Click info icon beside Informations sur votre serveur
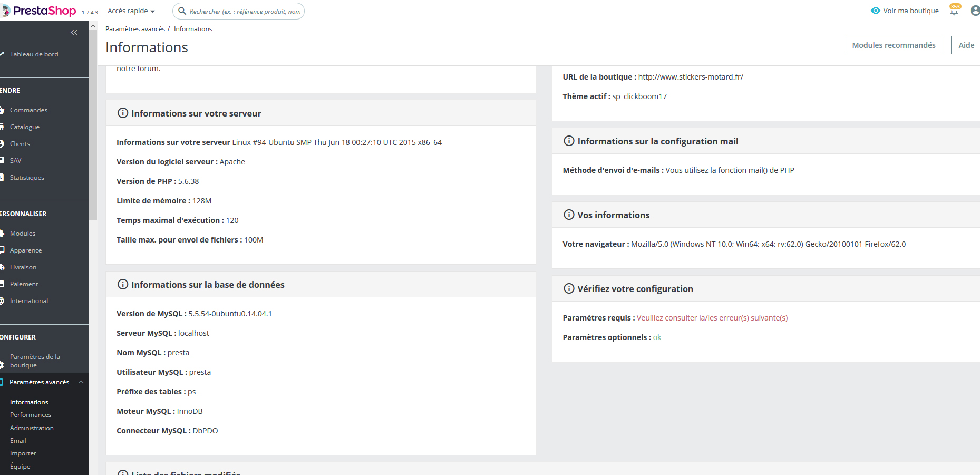 click(123, 113)
